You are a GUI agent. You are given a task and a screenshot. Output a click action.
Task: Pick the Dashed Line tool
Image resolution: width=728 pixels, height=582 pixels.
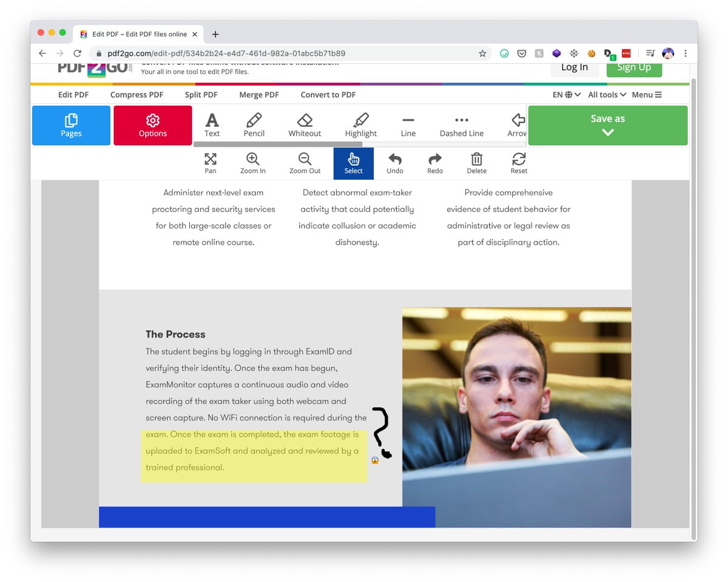coord(462,126)
